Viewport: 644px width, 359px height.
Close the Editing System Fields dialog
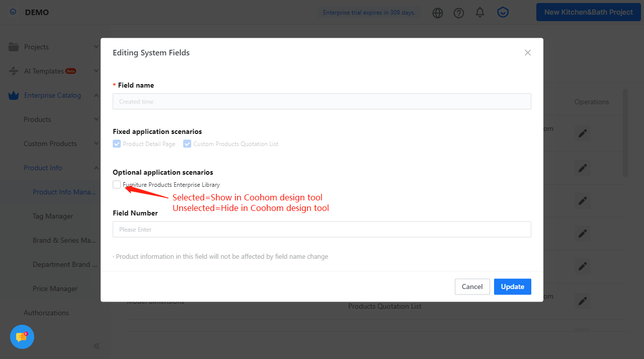[x=528, y=52]
